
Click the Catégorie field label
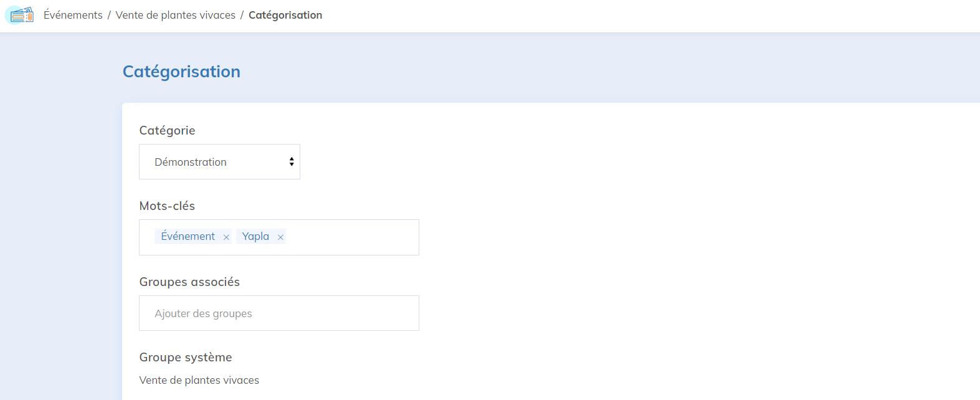pos(167,130)
